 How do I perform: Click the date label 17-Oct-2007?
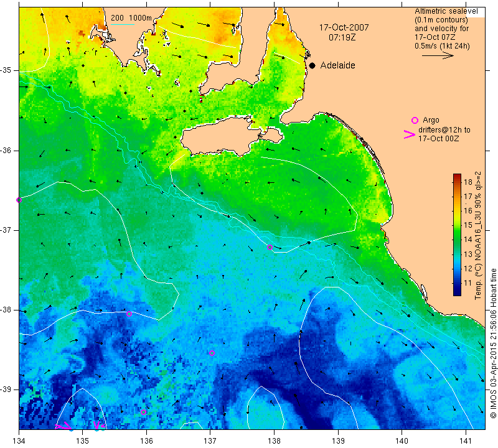pos(344,27)
